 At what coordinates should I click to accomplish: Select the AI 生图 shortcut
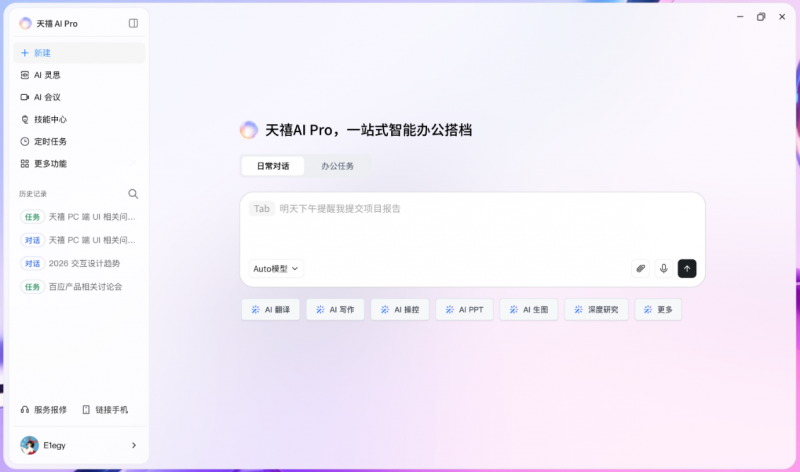(x=529, y=310)
